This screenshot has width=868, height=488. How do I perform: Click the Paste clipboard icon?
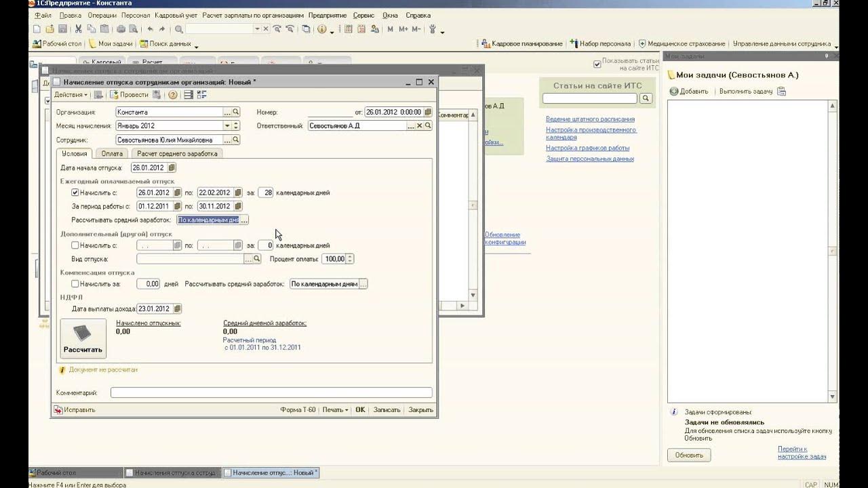(104, 29)
